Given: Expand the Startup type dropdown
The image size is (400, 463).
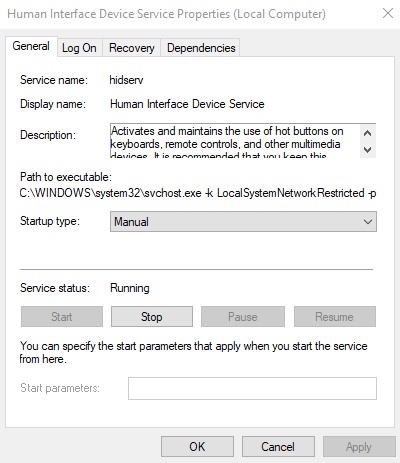Looking at the screenshot, I should click(243, 221).
